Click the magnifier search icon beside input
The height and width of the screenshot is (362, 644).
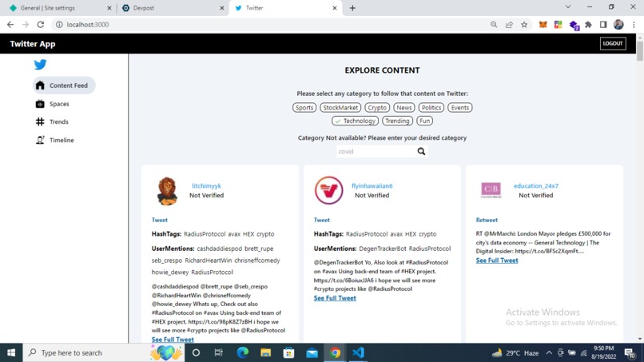pos(421,152)
